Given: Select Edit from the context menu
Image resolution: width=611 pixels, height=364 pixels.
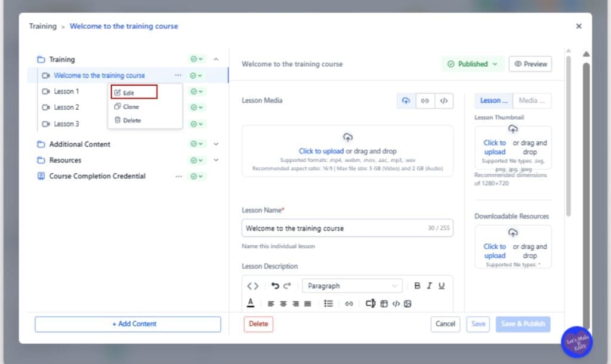Looking at the screenshot, I should point(132,92).
